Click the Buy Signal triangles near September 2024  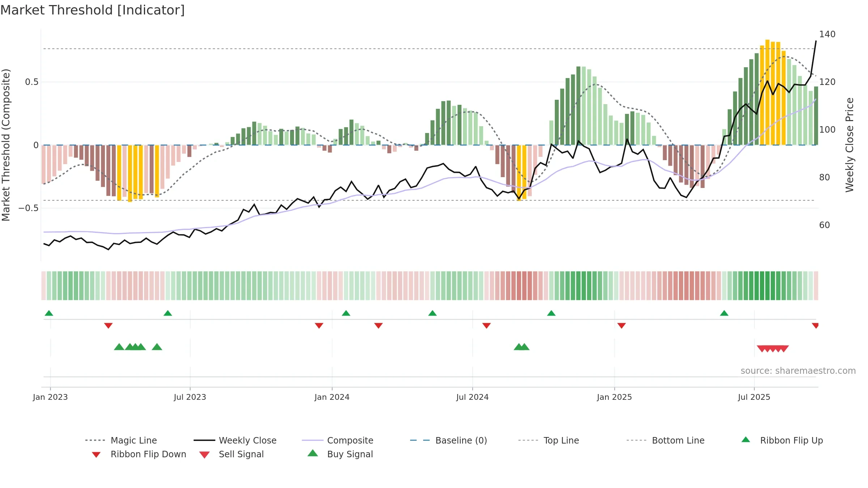click(x=522, y=347)
